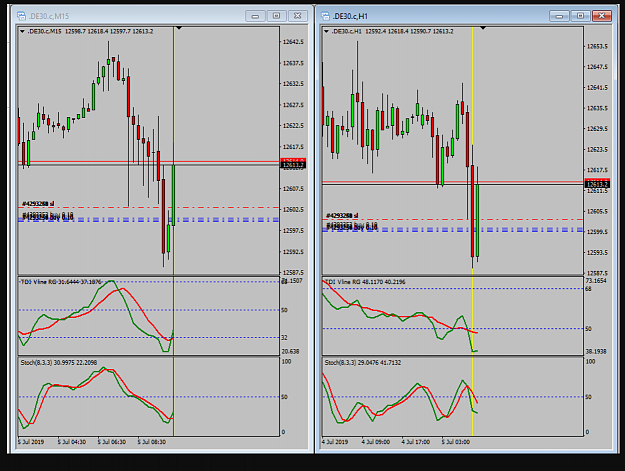Click 12629.5 on the H1 price scale

pyautogui.click(x=597, y=128)
